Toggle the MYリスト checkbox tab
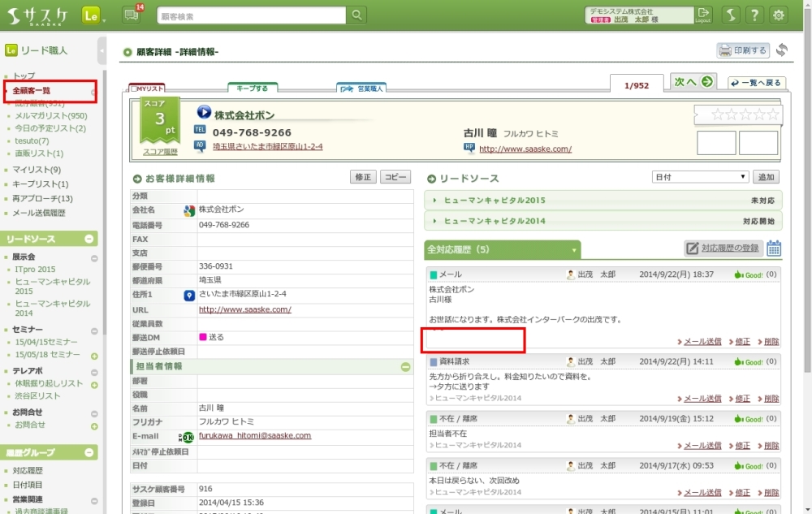 (148, 88)
